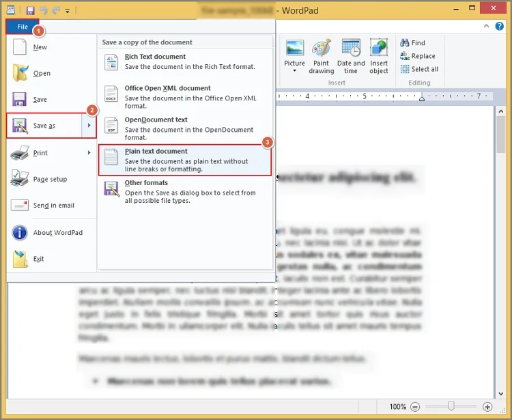Click the Other formats save icon

(x=111, y=188)
